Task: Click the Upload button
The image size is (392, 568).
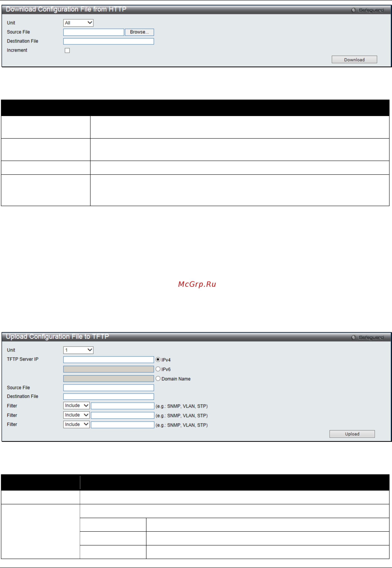Action: click(x=352, y=434)
